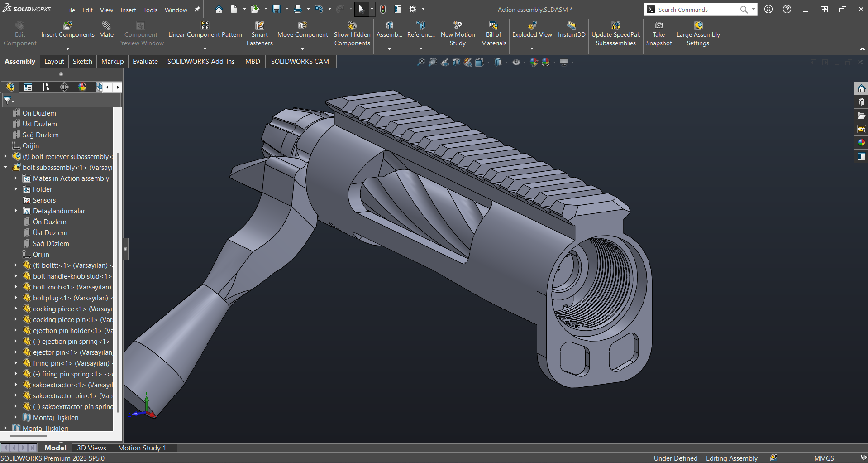Open the ConfigurationManager tab icon
Screen dimensions: 868x463
click(46, 87)
